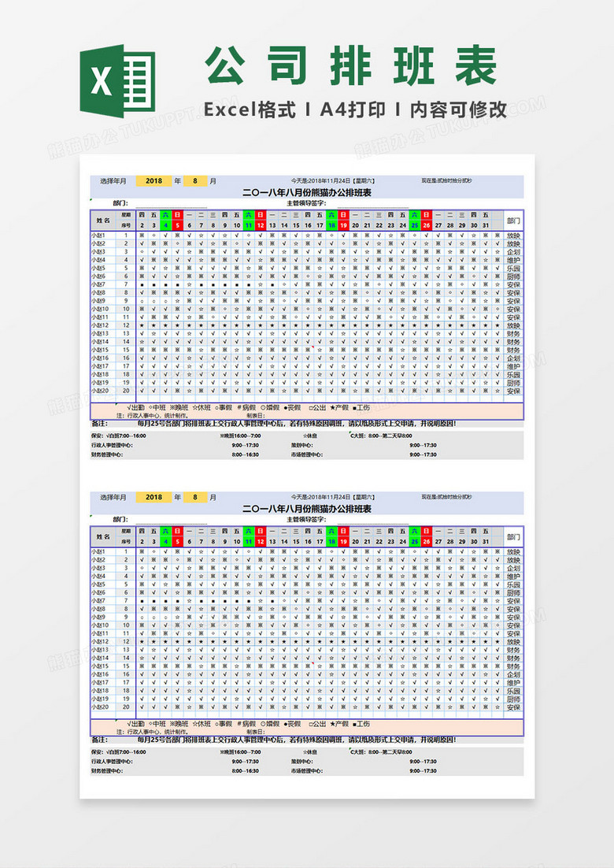This screenshot has width=614, height=868.
Task: Select the 姓名 header cell in top sheet
Action: click(102, 220)
